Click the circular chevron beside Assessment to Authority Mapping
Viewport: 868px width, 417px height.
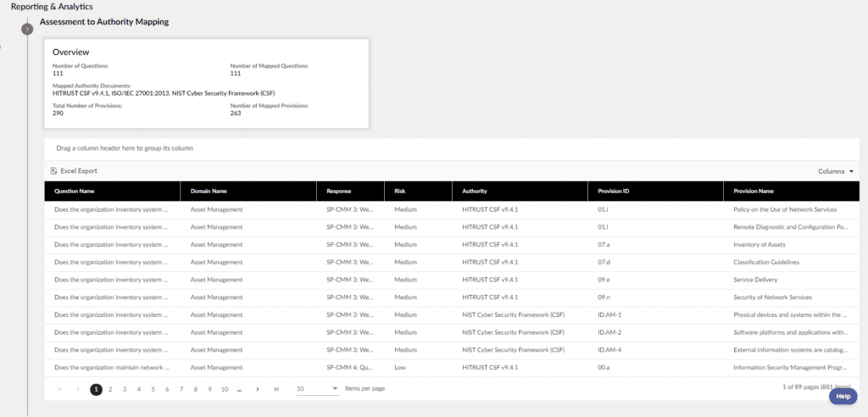tap(27, 29)
